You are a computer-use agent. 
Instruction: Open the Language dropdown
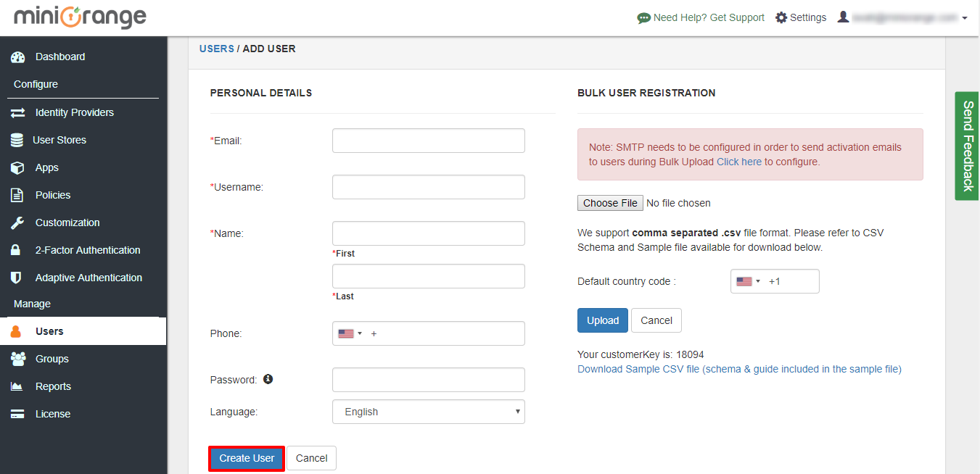tap(428, 412)
